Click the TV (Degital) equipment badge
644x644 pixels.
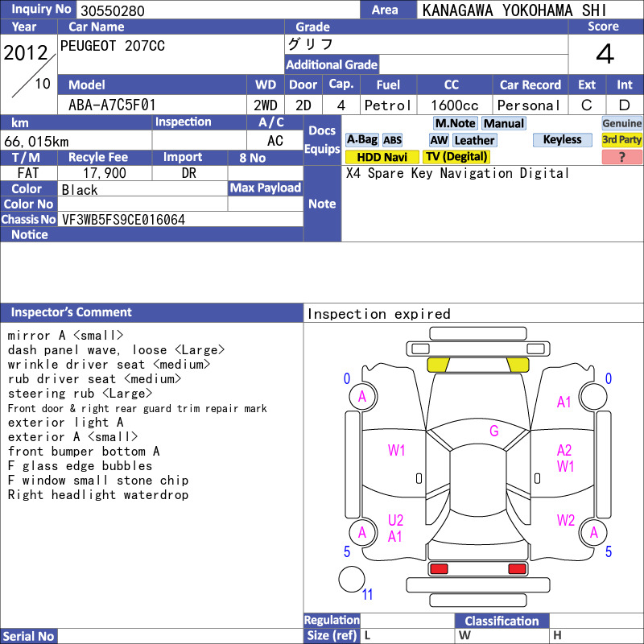(x=456, y=157)
